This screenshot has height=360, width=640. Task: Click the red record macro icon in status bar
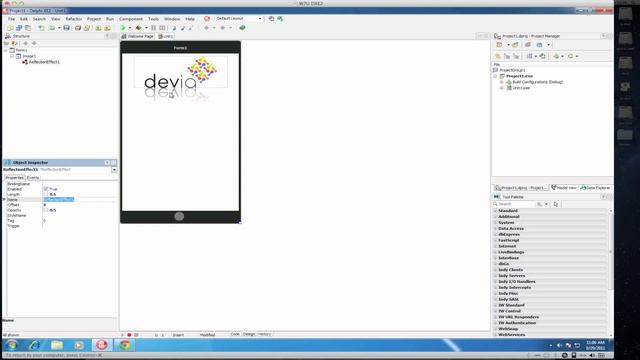(x=129, y=335)
